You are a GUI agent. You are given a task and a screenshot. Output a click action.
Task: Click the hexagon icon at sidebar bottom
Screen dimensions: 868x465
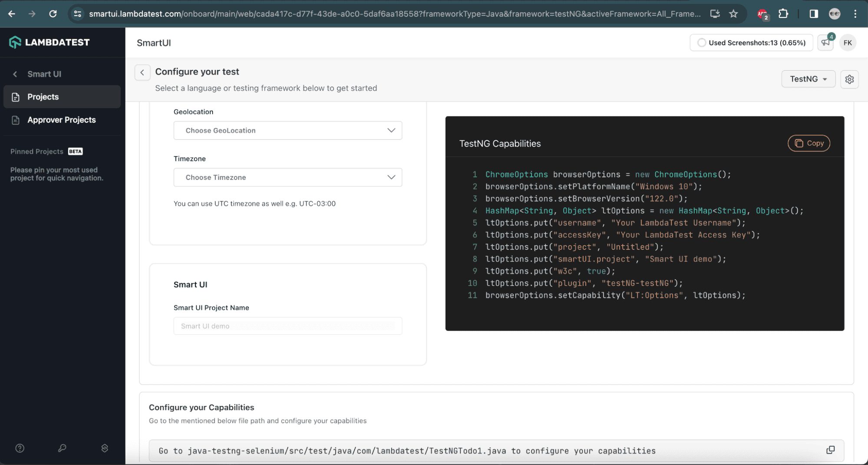coord(105,448)
